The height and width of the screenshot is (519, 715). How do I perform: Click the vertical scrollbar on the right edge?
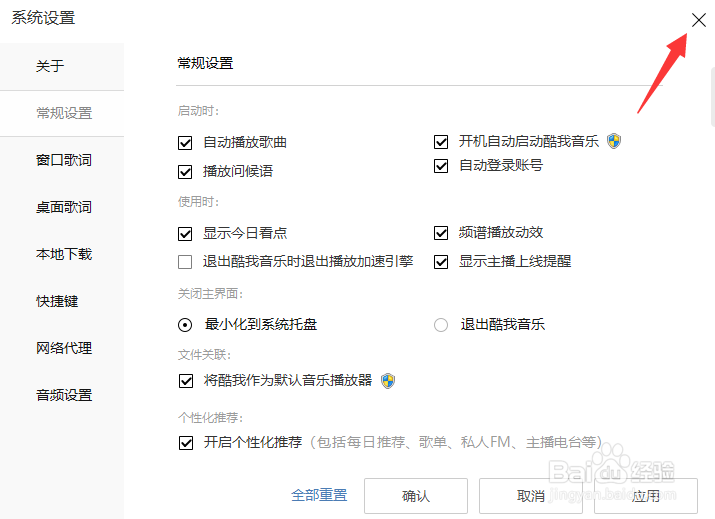click(713, 97)
